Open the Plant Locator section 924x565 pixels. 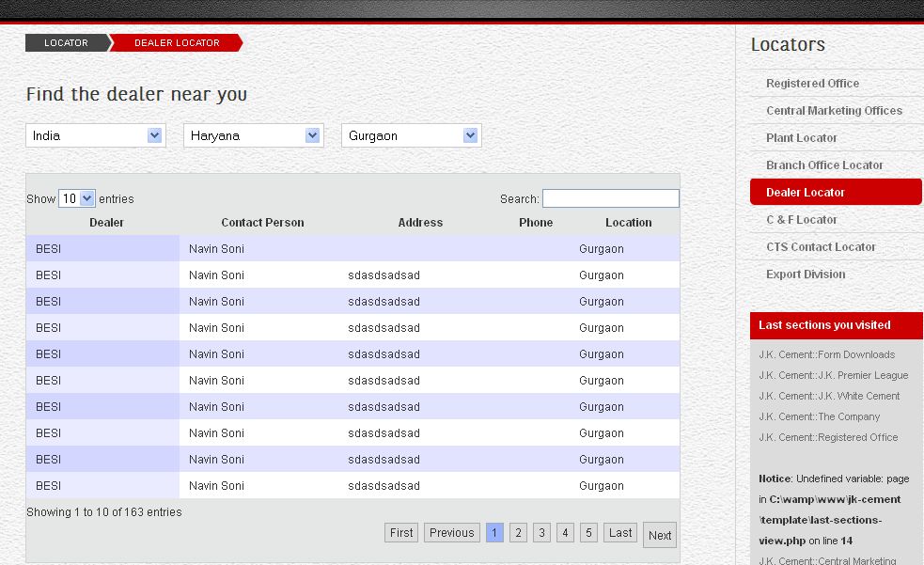pyautogui.click(x=801, y=137)
